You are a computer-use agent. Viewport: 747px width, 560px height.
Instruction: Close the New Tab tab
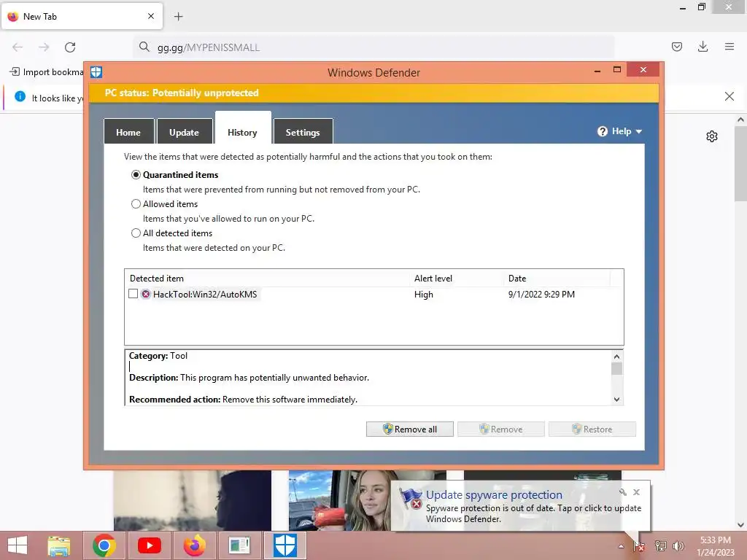151,16
